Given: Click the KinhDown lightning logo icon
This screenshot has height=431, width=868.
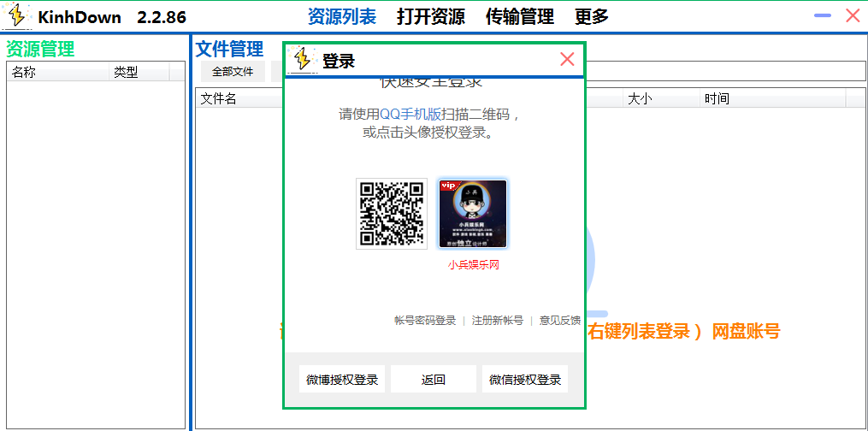Looking at the screenshot, I should tap(17, 16).
